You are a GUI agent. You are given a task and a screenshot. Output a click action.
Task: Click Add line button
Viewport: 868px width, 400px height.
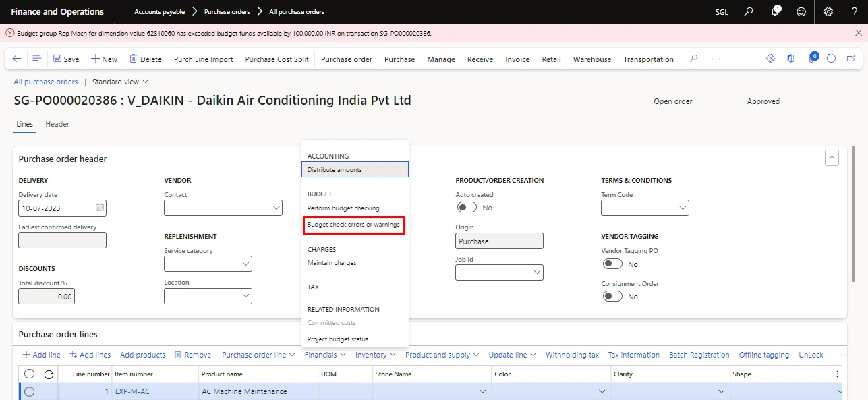(41, 355)
